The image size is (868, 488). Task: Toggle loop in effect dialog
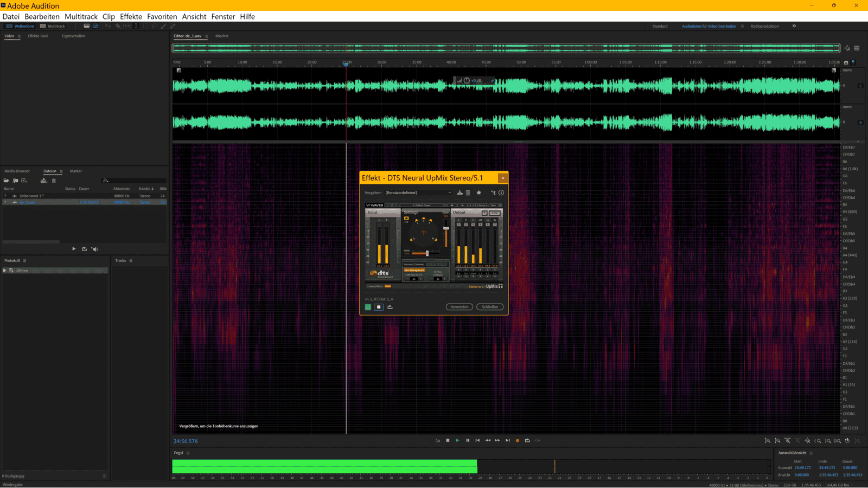[390, 307]
